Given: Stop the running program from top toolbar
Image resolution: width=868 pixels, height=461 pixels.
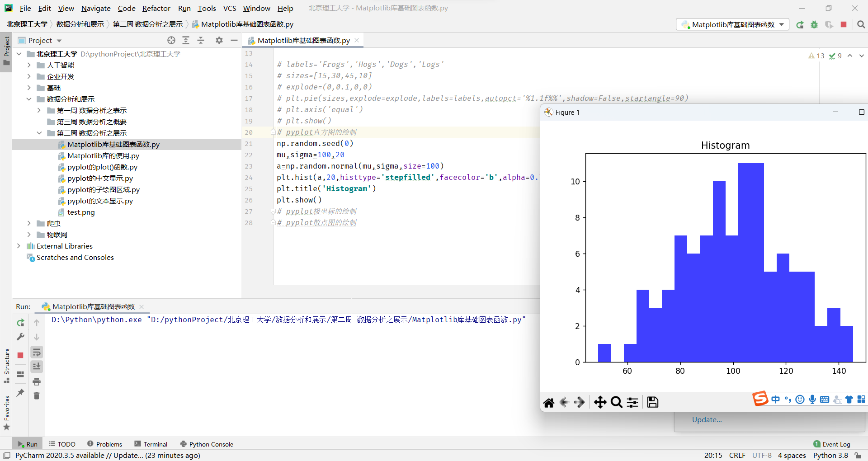Looking at the screenshot, I should coord(844,25).
